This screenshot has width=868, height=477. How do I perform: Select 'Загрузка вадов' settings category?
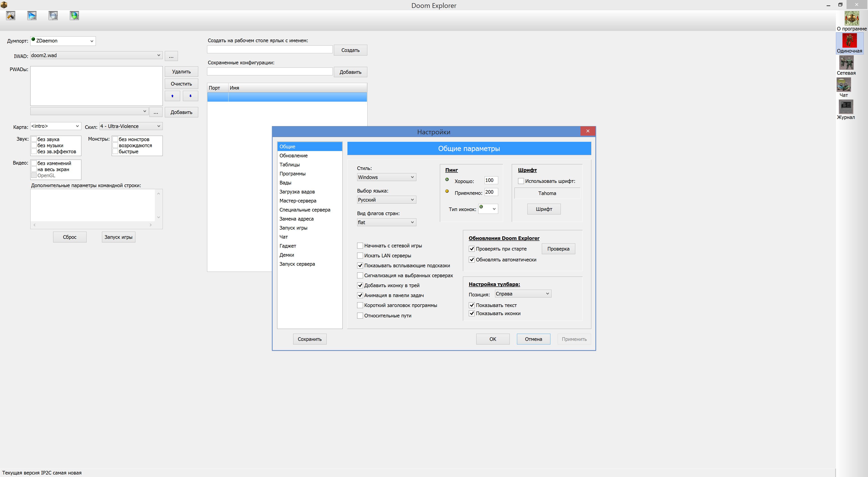297,192
